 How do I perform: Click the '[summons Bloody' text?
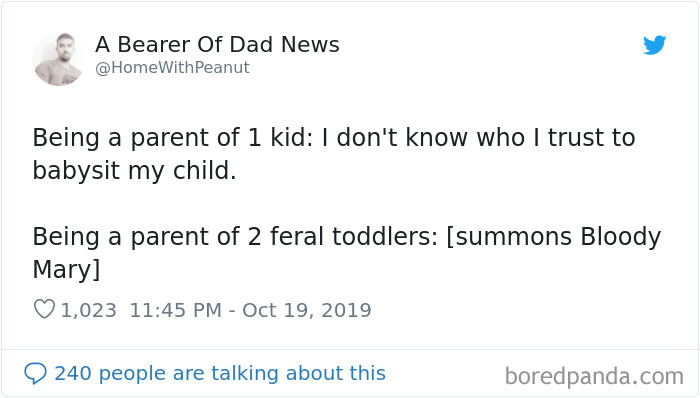[x=554, y=237]
